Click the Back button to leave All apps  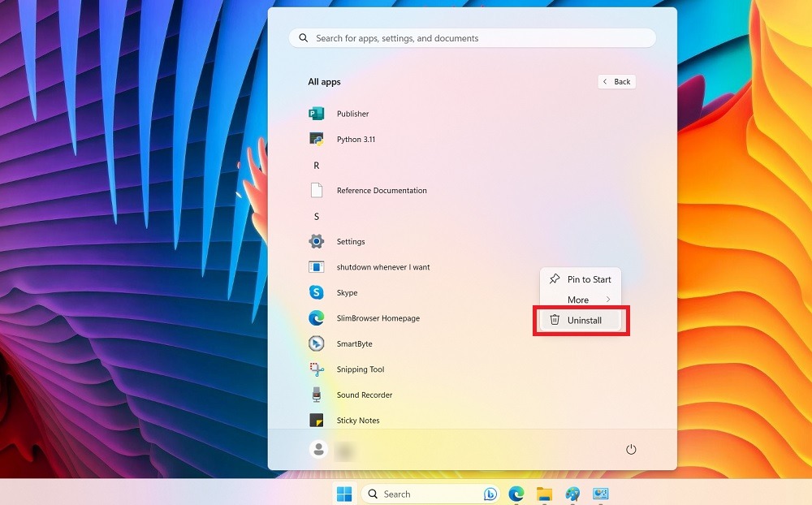point(616,81)
